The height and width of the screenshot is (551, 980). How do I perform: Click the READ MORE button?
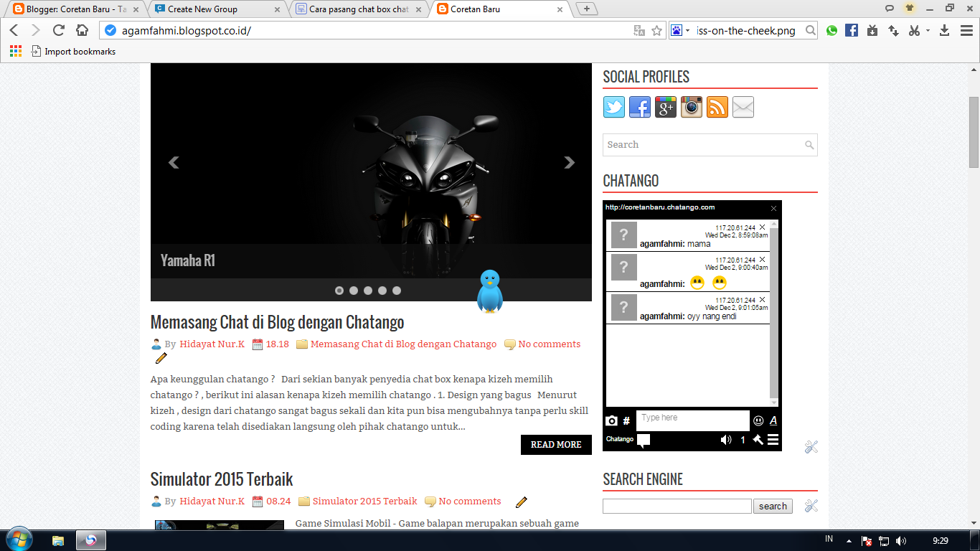(x=555, y=445)
